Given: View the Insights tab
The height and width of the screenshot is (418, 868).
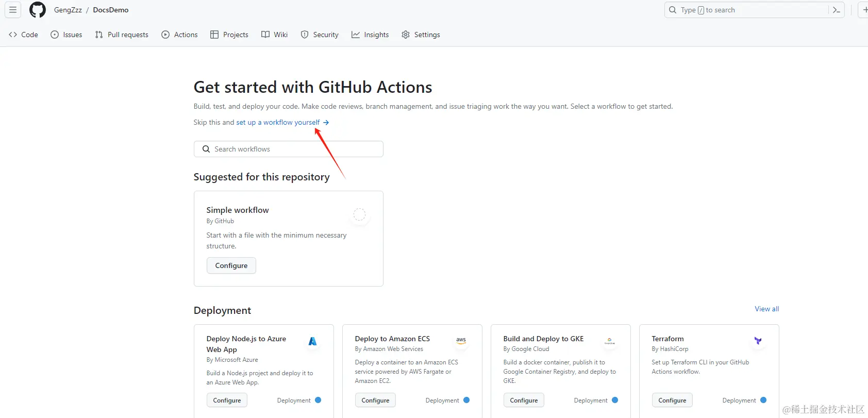Looking at the screenshot, I should [370, 35].
